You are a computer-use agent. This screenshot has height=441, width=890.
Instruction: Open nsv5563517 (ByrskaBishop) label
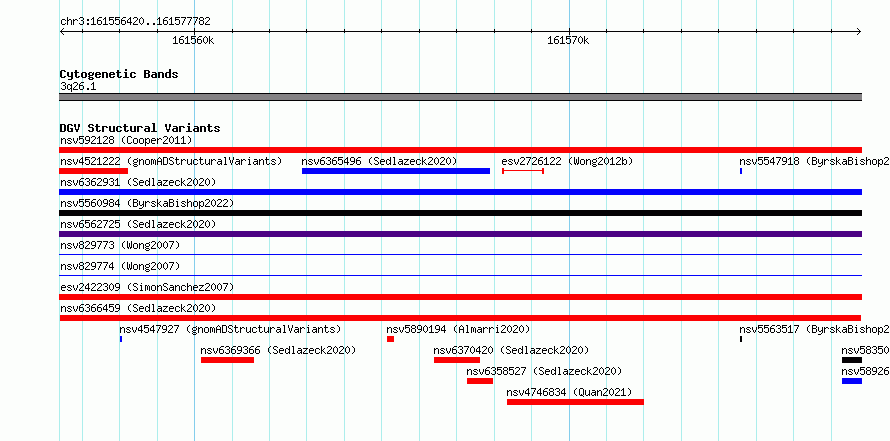(x=815, y=329)
